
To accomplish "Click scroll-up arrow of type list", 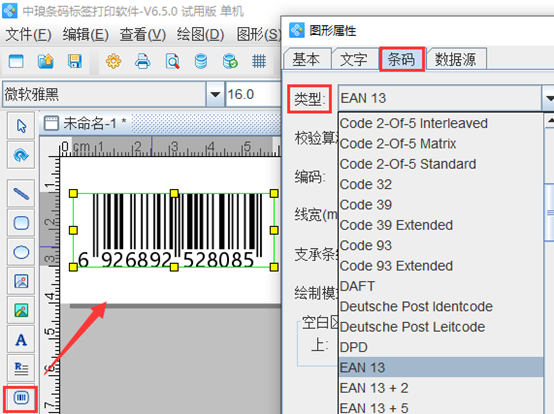I will (x=549, y=121).
